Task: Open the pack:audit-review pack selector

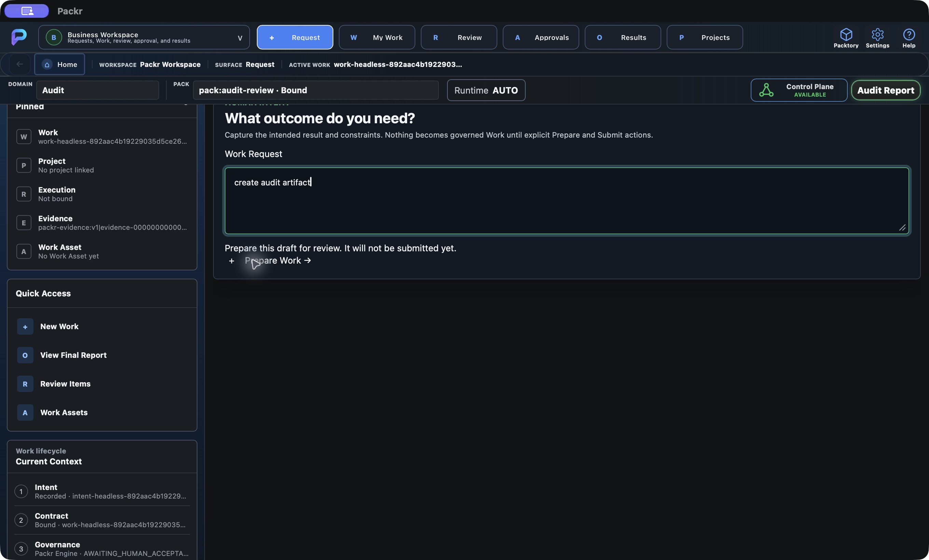Action: (x=316, y=90)
